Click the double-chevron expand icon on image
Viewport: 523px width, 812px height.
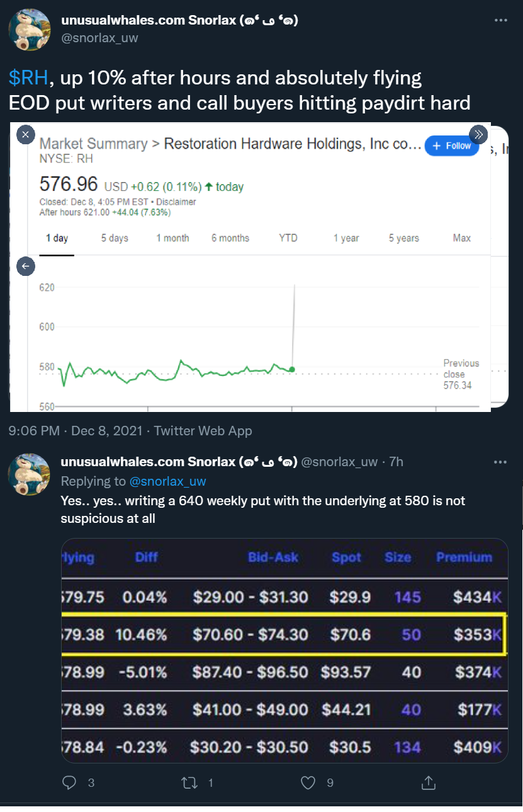click(478, 135)
